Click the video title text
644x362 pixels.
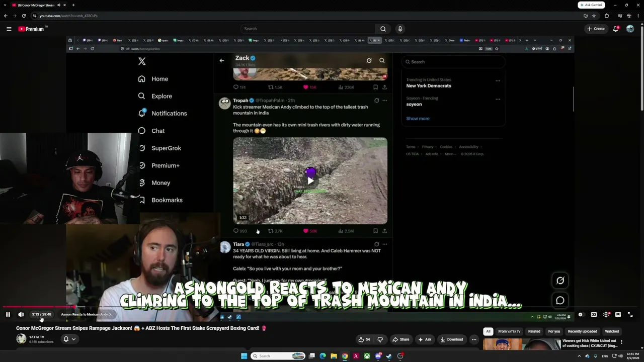(x=141, y=328)
